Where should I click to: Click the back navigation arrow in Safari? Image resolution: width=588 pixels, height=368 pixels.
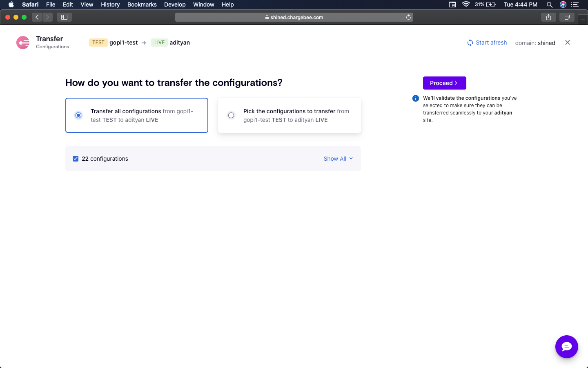[x=37, y=17]
